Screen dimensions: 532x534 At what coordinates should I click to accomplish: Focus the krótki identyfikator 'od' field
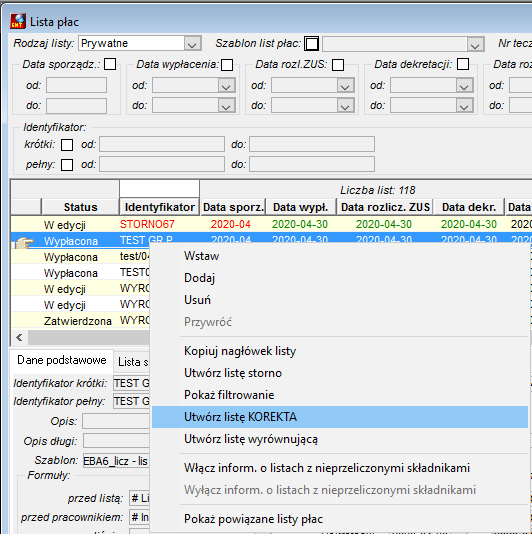tap(162, 144)
